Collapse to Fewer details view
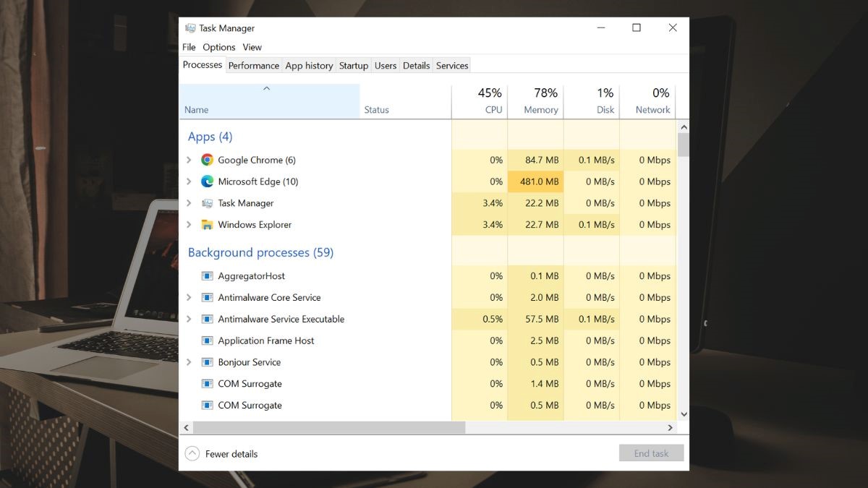 [221, 454]
